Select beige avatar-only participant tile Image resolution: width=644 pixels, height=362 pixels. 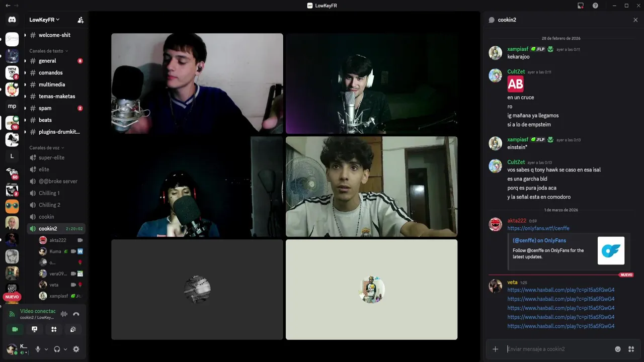pos(371,290)
